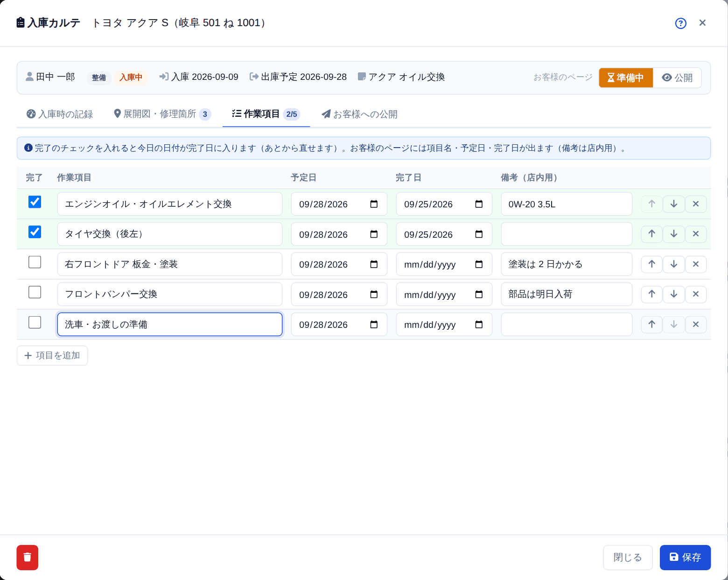
Task: Move フロントバンパー交換 row up
Action: (x=652, y=294)
